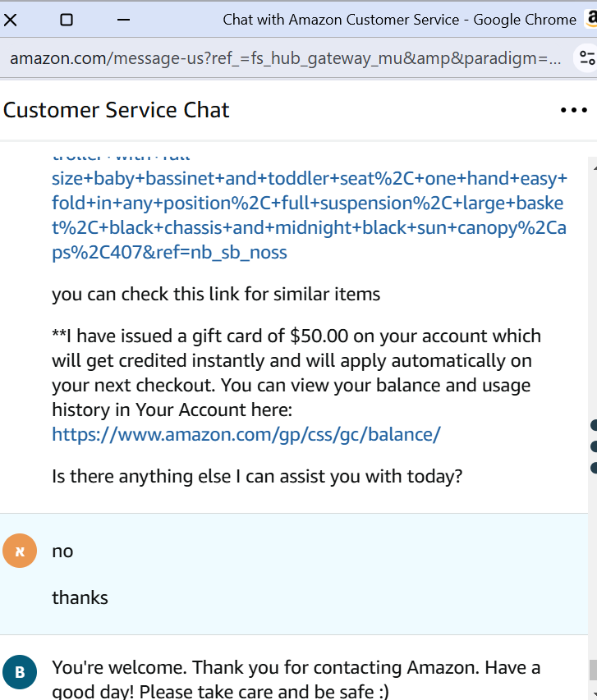Viewport: 597px width, 700px height.
Task: Click "Is there anything else" message
Action: click(256, 475)
